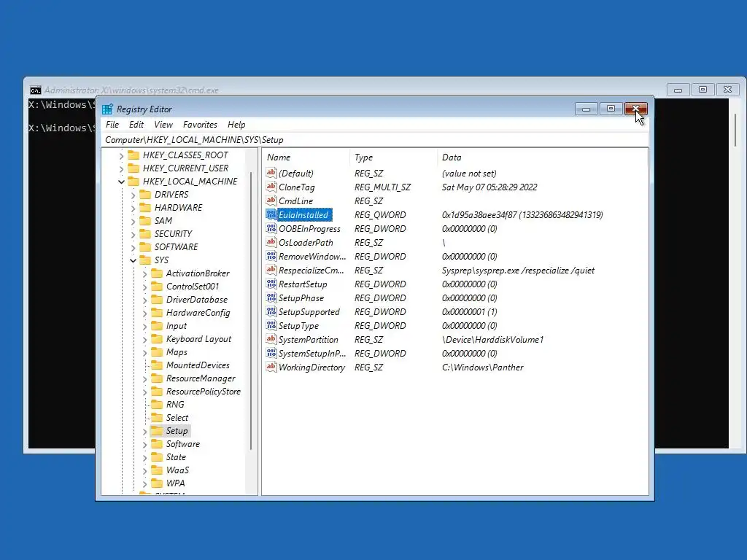747x560 pixels.
Task: Expand the ActivationBroker subkey arrow
Action: pyautogui.click(x=145, y=273)
